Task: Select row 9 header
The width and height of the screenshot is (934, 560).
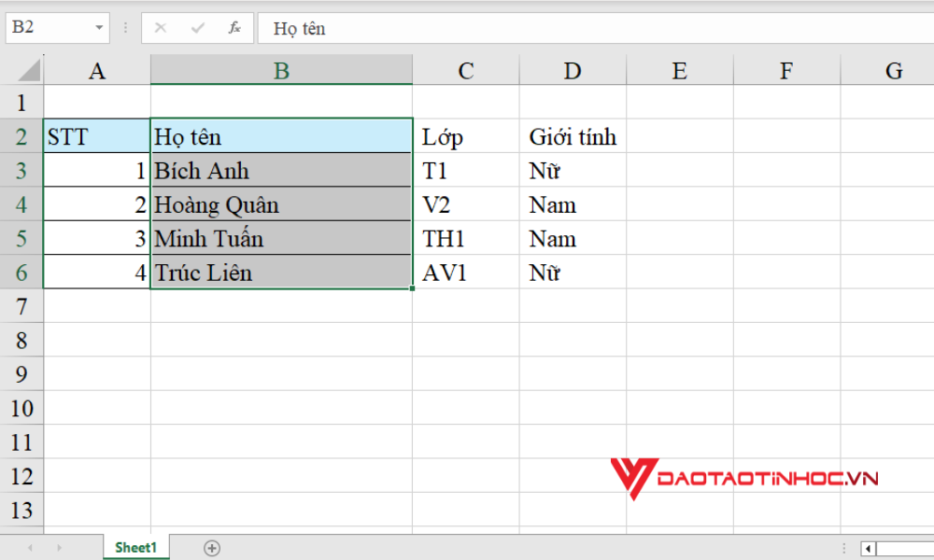Action: click(x=21, y=373)
